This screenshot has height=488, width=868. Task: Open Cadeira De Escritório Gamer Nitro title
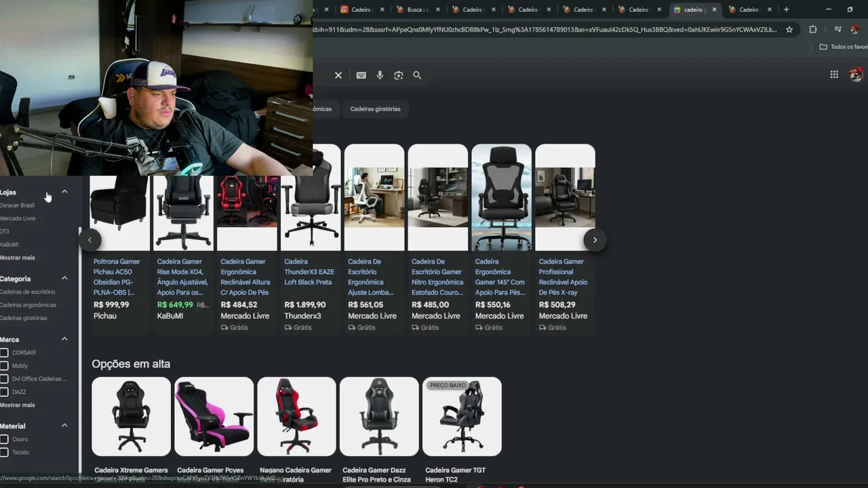pyautogui.click(x=437, y=277)
